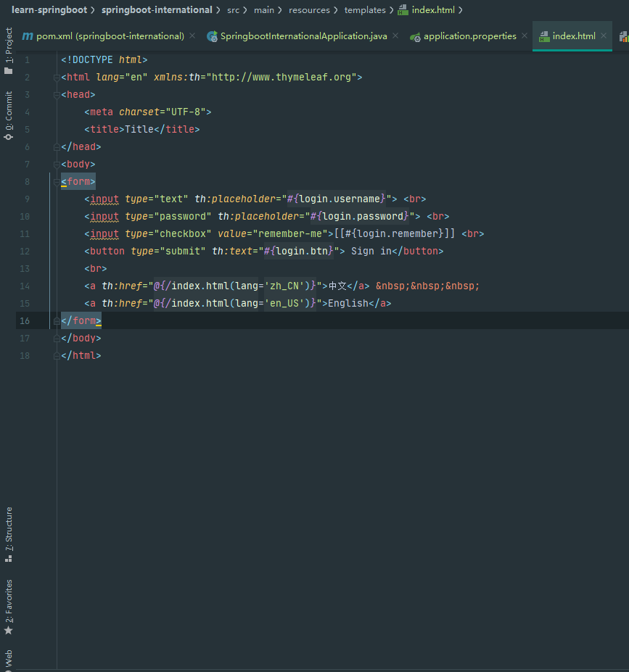Screen dimensions: 629x672
Task: Close the application.properties tab
Action: [525, 36]
